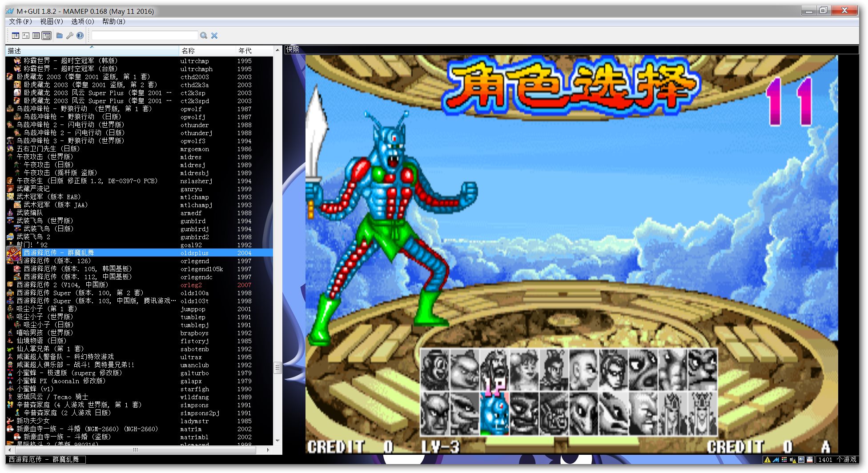Sort the list by the 年代 column header

click(x=254, y=51)
